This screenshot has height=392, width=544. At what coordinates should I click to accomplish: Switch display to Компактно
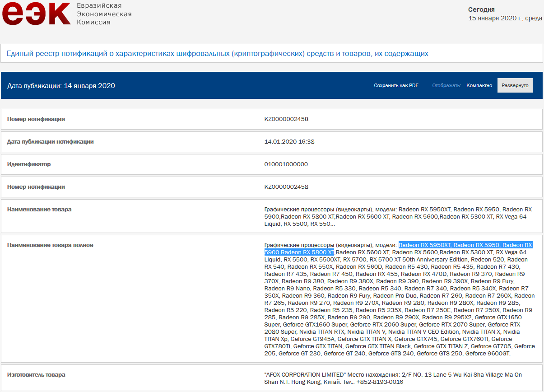[x=479, y=85]
